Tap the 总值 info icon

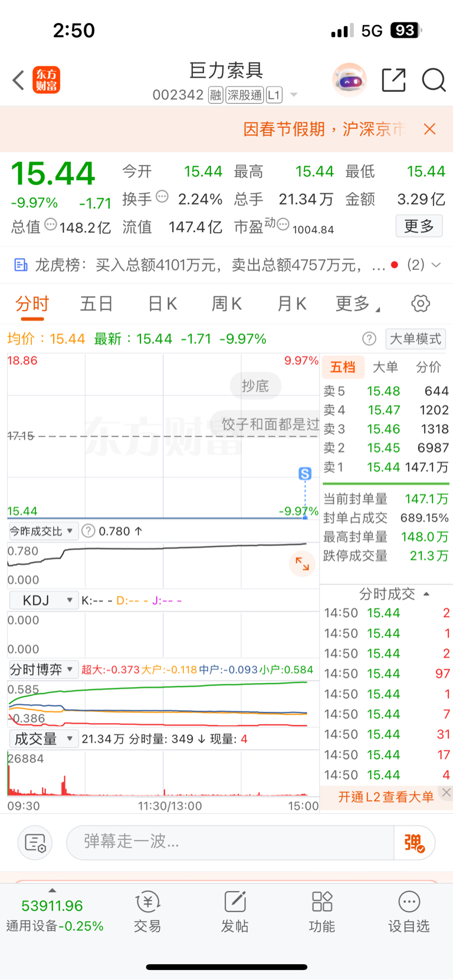[51, 224]
